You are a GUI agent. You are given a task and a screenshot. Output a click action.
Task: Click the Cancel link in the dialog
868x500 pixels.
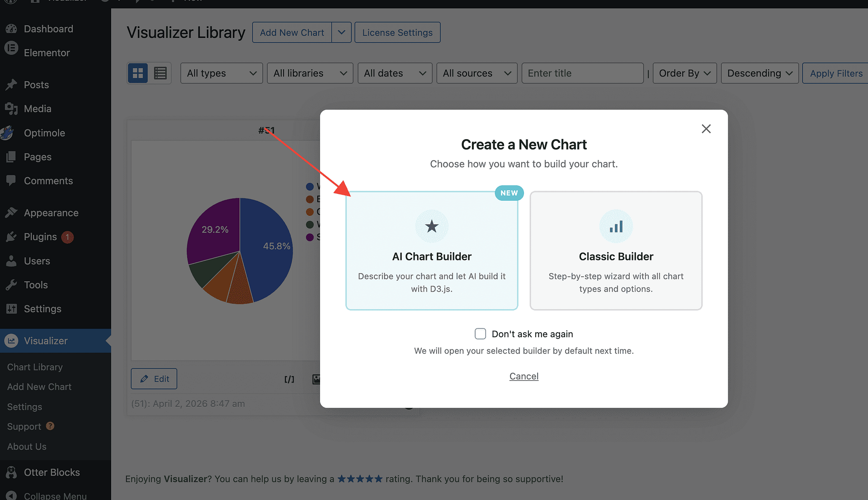coord(524,376)
